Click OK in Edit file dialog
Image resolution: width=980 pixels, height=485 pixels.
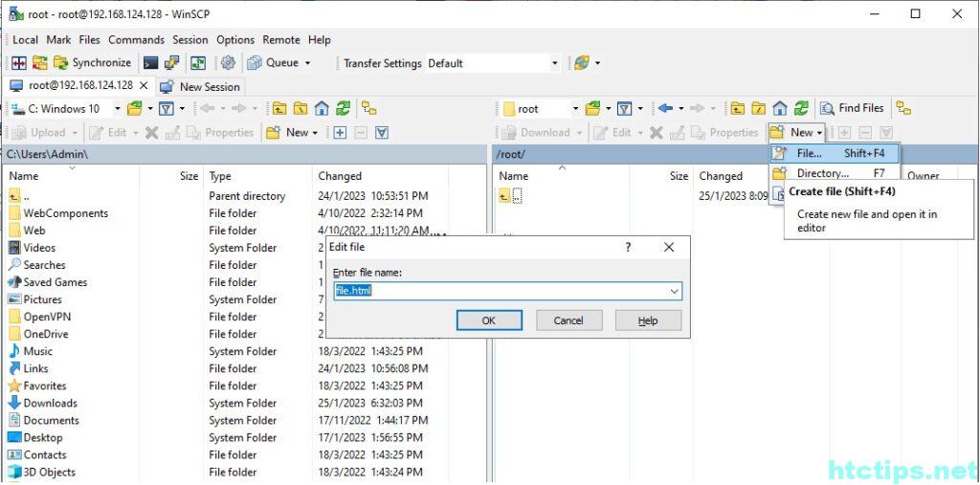coord(489,320)
